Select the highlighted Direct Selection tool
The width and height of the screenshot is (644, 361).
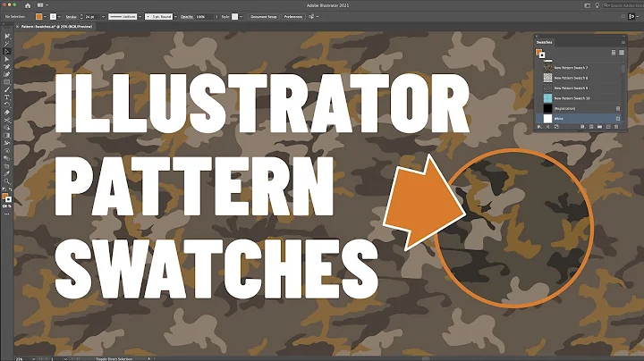click(x=7, y=51)
